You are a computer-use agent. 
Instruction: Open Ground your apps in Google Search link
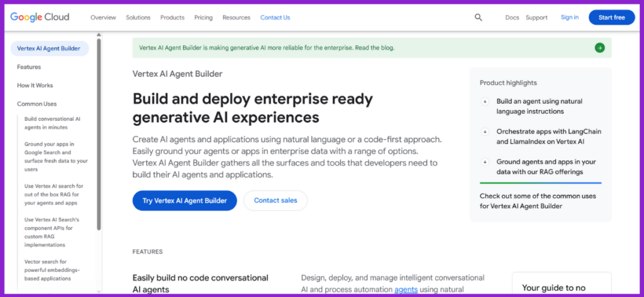coord(56,157)
